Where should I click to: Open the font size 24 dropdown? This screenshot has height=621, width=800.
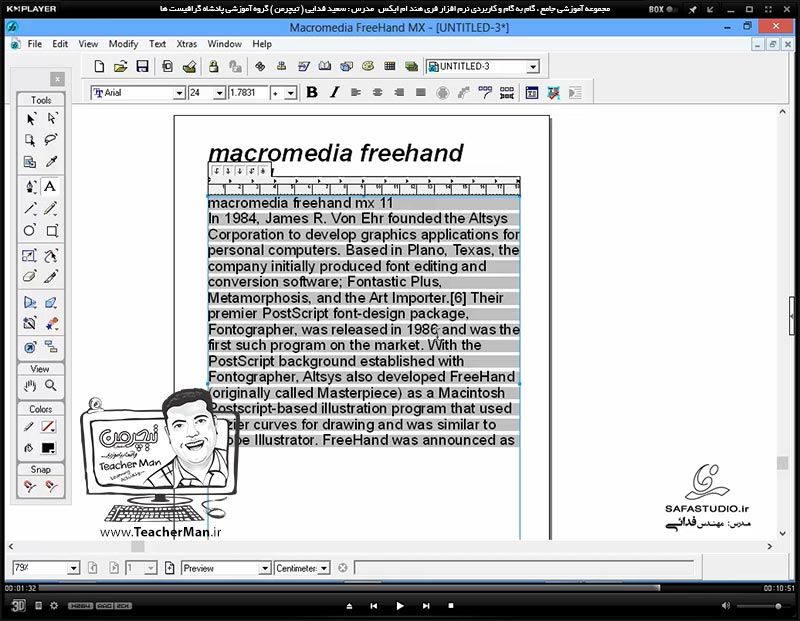coord(219,93)
